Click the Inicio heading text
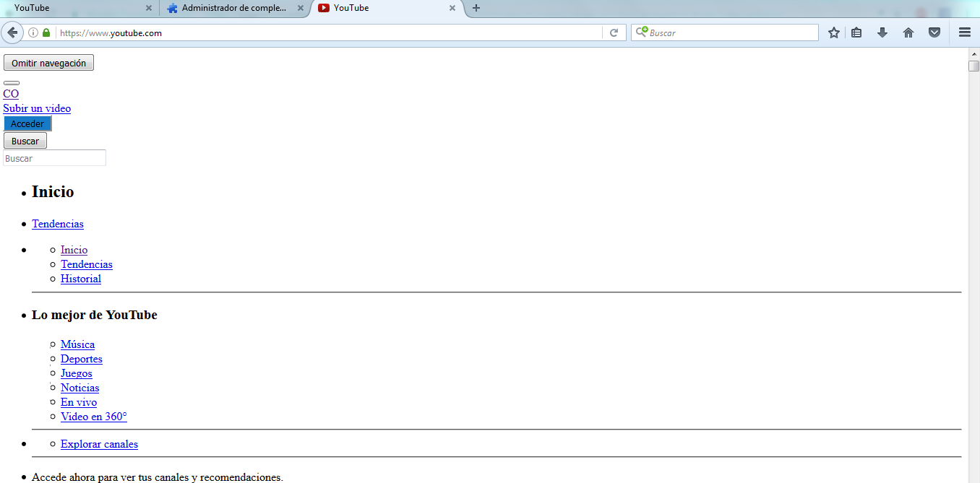This screenshot has width=980, height=483. (53, 191)
